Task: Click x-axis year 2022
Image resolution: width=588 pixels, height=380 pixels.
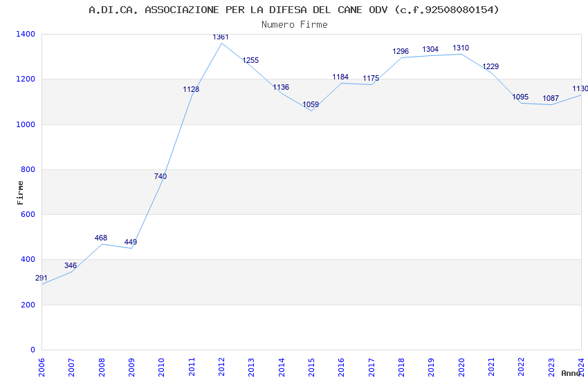Action: tap(522, 367)
